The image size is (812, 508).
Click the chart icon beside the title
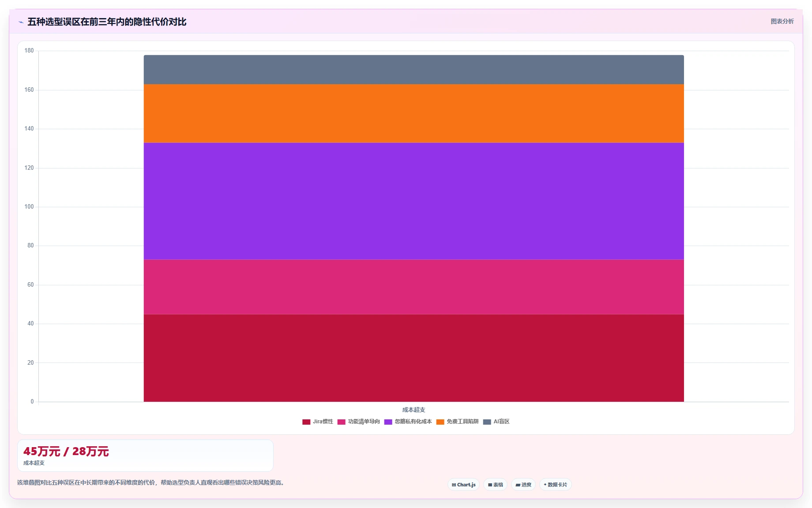(x=21, y=22)
